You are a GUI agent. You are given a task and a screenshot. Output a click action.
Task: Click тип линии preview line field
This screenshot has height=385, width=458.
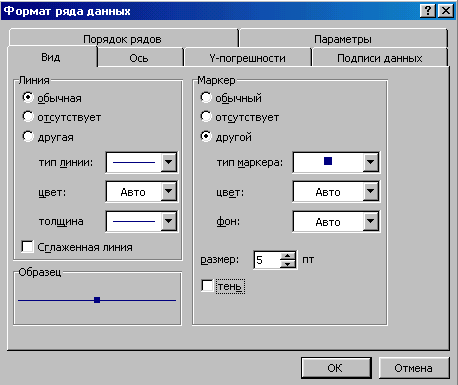[134, 162]
